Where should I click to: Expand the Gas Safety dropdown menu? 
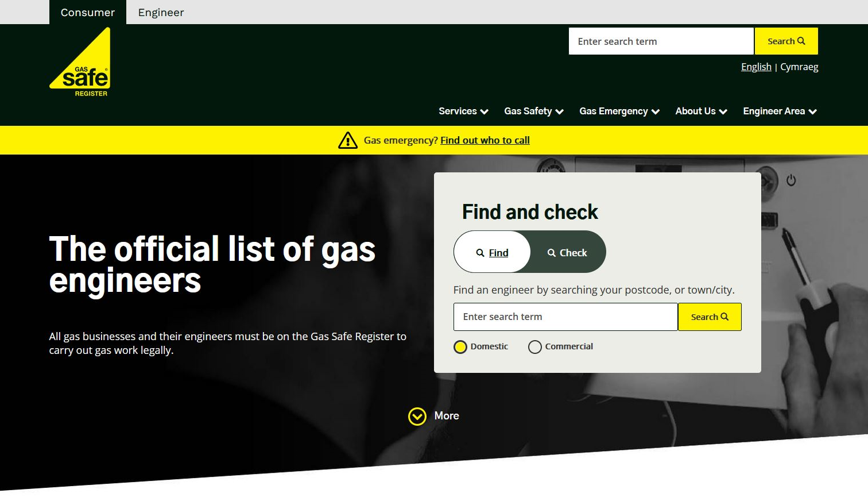point(534,111)
